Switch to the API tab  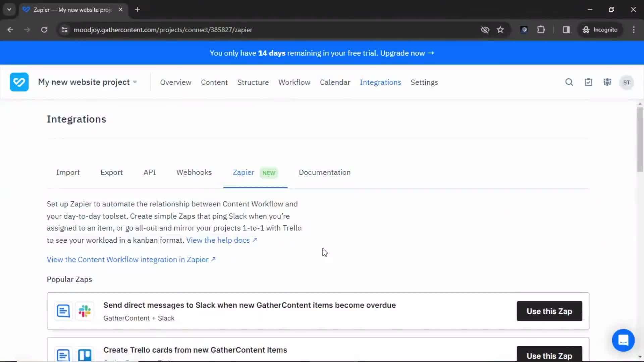tap(149, 172)
